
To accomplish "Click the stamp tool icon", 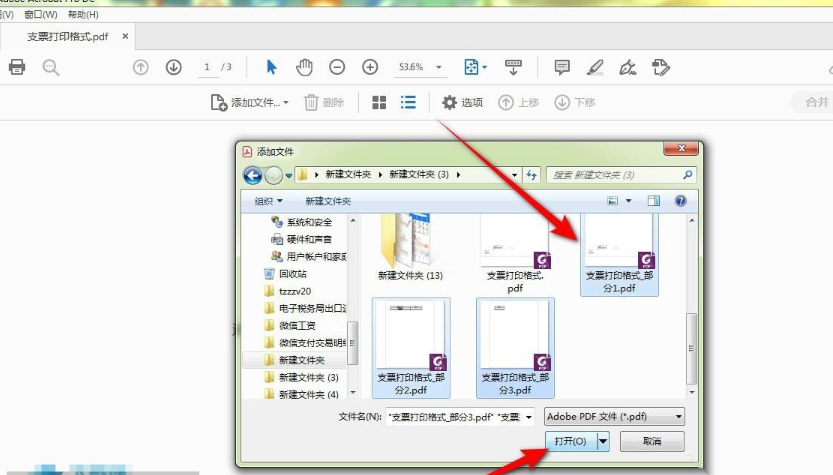I will pyautogui.click(x=661, y=67).
